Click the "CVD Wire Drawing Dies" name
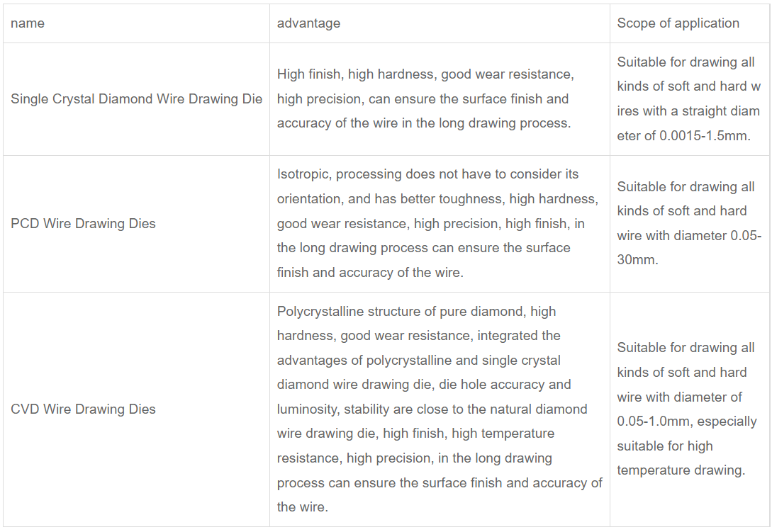 click(x=83, y=409)
